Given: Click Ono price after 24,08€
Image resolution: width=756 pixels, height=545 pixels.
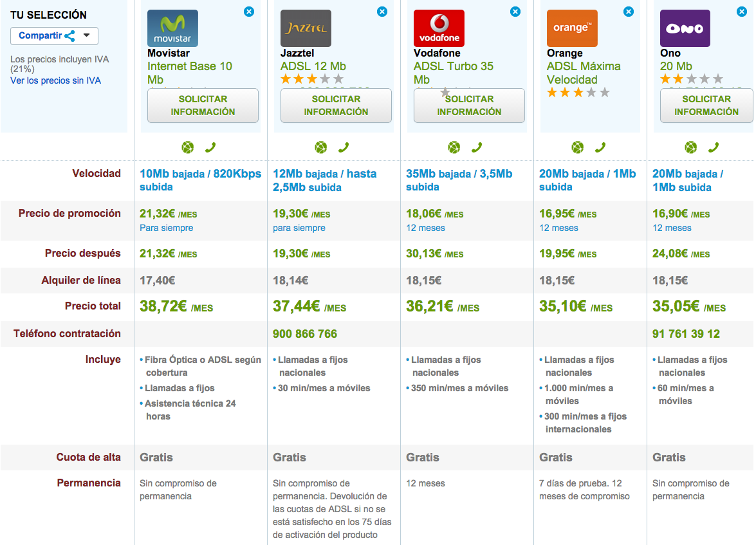Looking at the screenshot, I should [x=681, y=254].
